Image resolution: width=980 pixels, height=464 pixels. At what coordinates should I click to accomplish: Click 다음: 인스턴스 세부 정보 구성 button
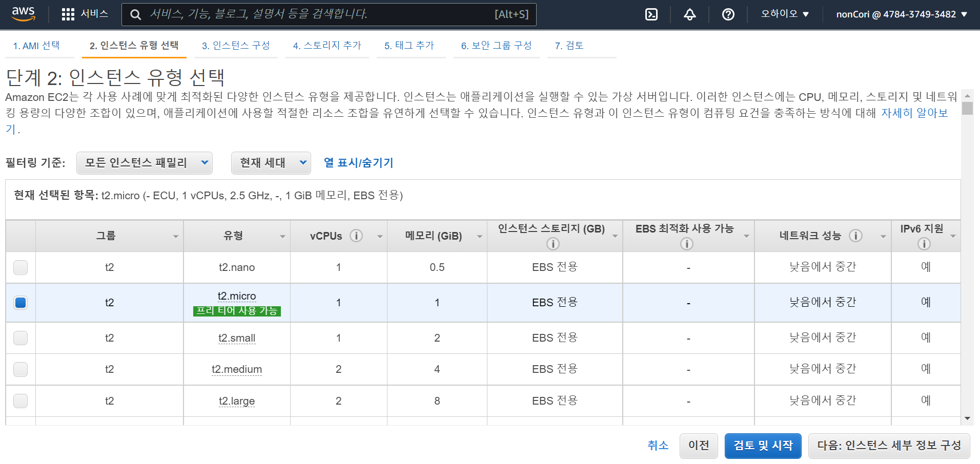889,446
